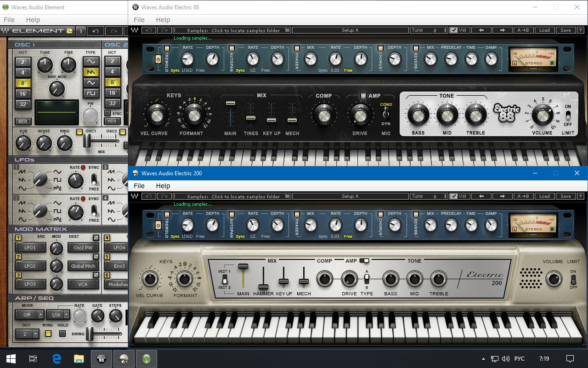588x368 pixels.
Task: Open Help menu in the Electric 88 window
Action: (163, 20)
